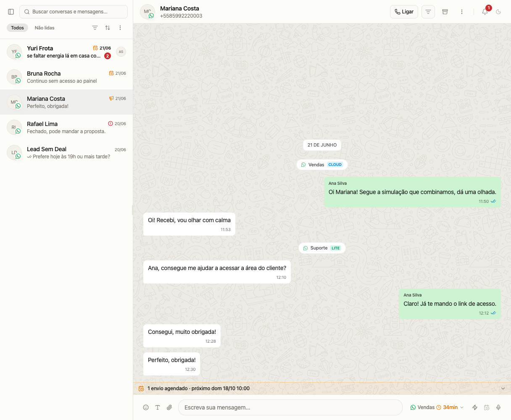
Task: Open quick replies lightning icon
Action: click(x=475, y=407)
